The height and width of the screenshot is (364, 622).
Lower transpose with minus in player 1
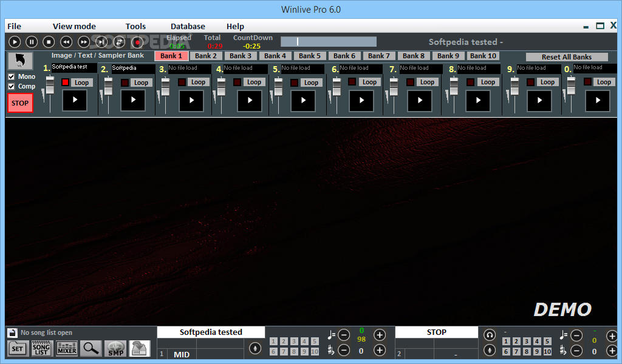344,350
